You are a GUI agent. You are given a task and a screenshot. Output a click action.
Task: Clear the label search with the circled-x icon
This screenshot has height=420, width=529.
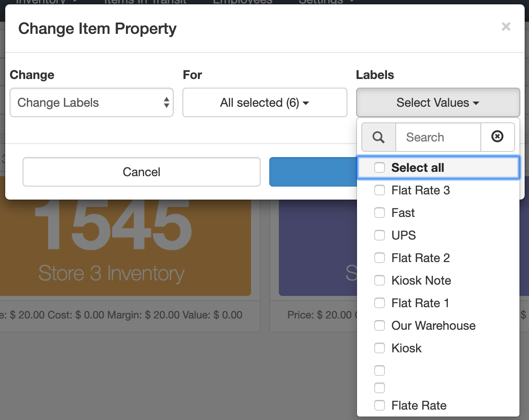tap(497, 137)
